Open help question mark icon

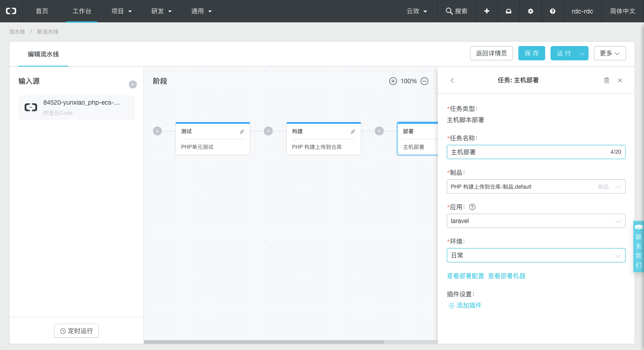553,11
